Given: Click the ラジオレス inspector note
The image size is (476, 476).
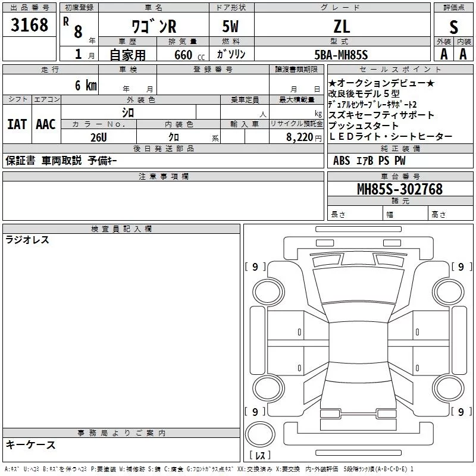Looking at the screenshot, I should (x=27, y=240).
